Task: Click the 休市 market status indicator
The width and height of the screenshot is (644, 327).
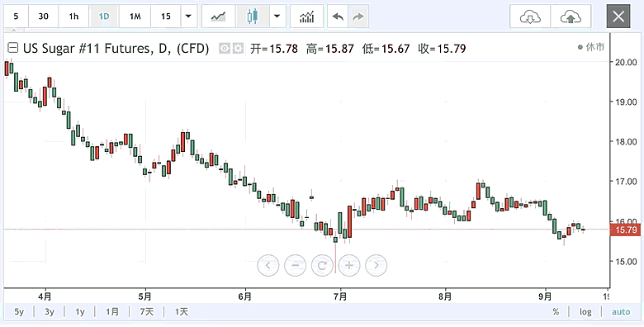Action: click(x=591, y=47)
